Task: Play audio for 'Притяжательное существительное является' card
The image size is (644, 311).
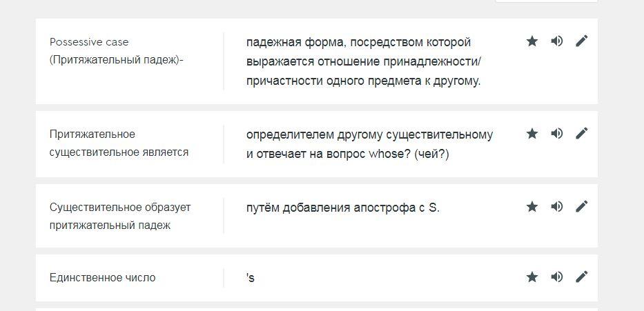Action: 556,133
